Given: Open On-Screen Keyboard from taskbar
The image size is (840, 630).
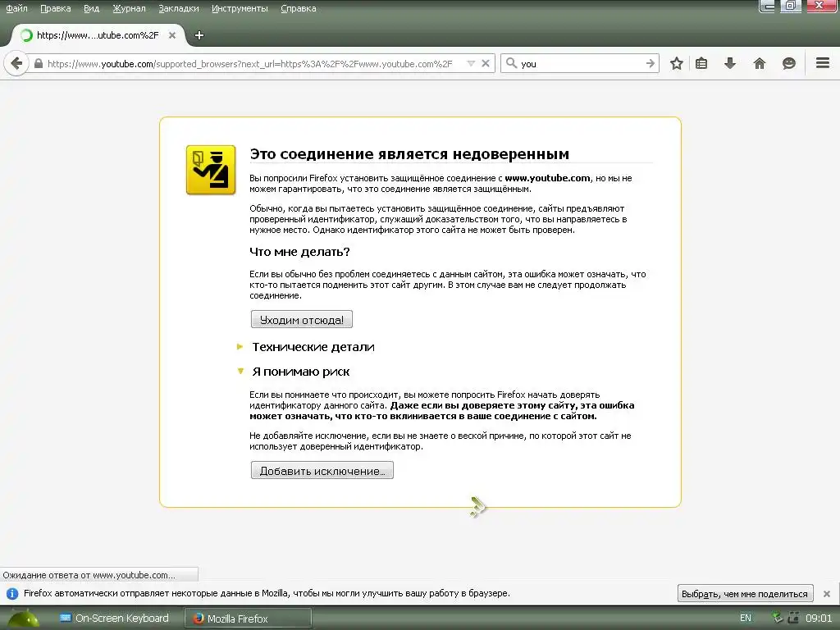Looking at the screenshot, I should pyautogui.click(x=114, y=619).
